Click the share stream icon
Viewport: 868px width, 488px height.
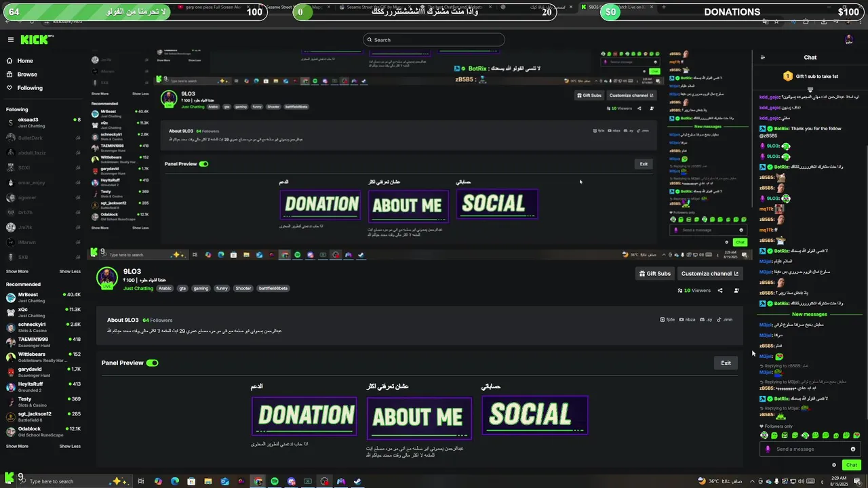[x=720, y=291]
